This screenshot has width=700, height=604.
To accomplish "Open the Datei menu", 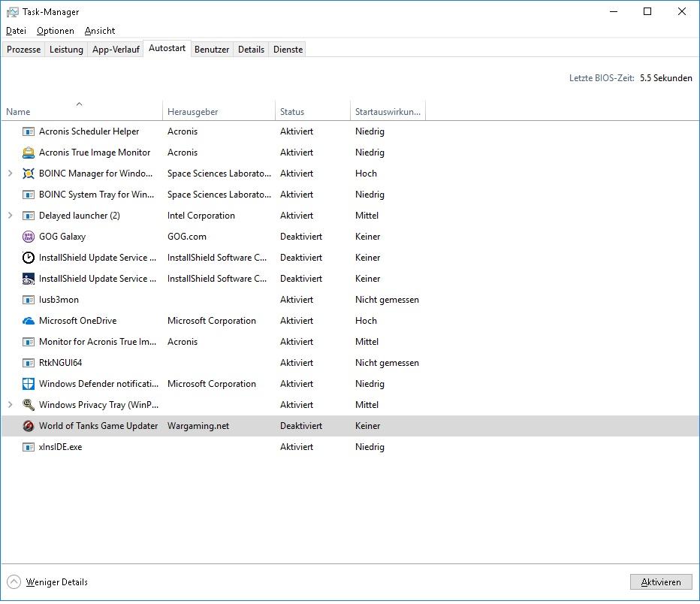I will pyautogui.click(x=16, y=31).
